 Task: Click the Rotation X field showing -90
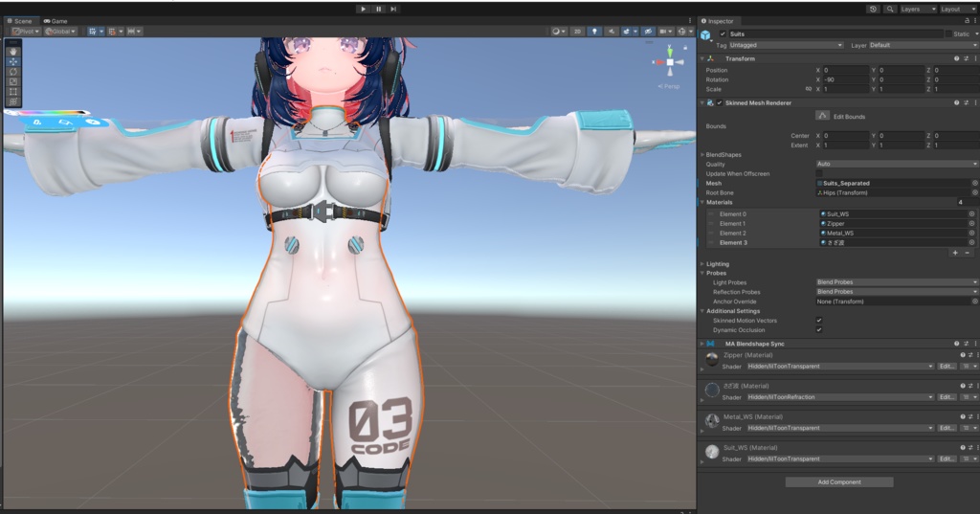846,79
